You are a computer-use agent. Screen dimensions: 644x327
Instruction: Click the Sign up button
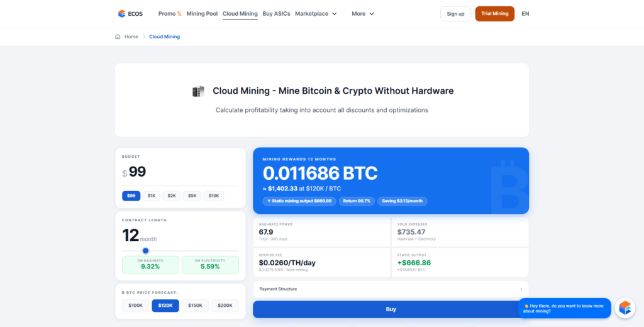(x=455, y=14)
